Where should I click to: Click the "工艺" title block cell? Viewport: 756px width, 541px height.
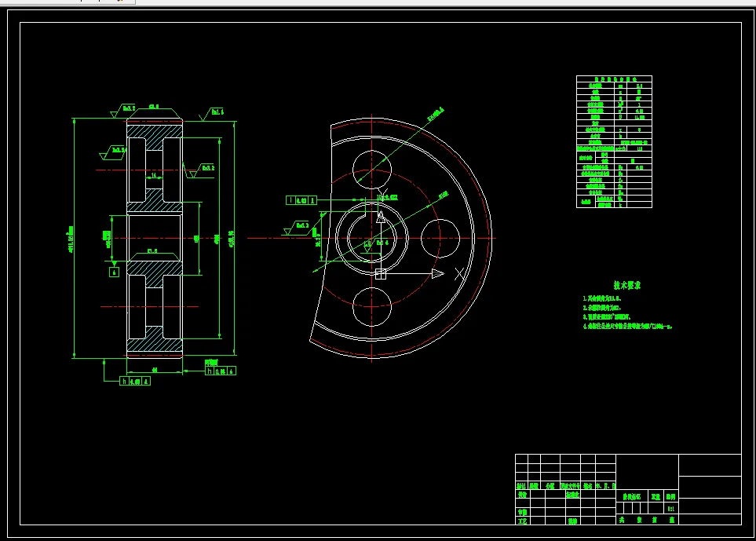click(522, 521)
